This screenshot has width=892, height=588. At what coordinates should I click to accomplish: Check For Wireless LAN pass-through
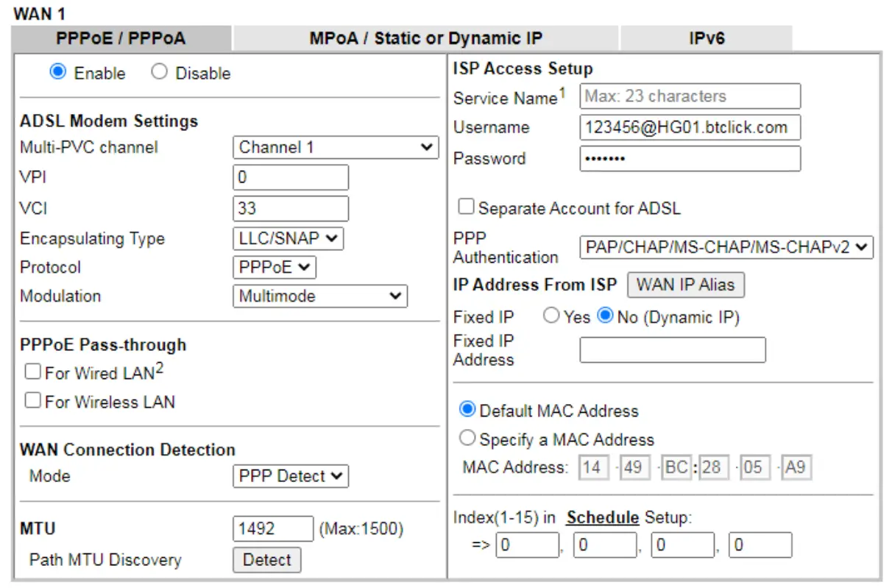click(x=32, y=401)
